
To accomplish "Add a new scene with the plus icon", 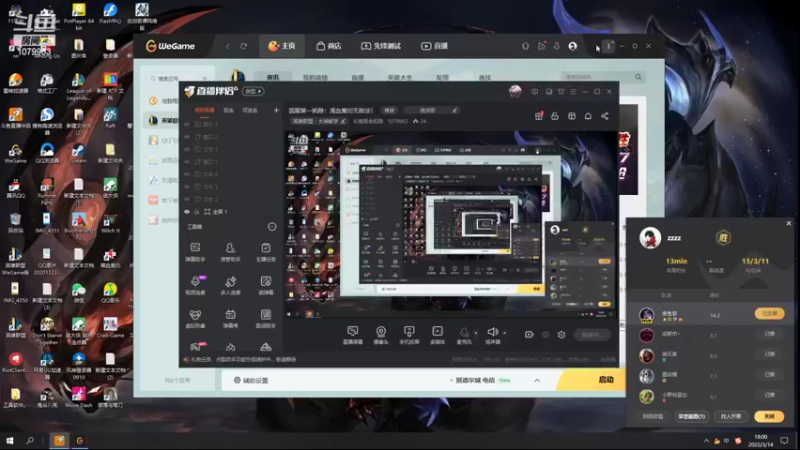I will point(276,110).
